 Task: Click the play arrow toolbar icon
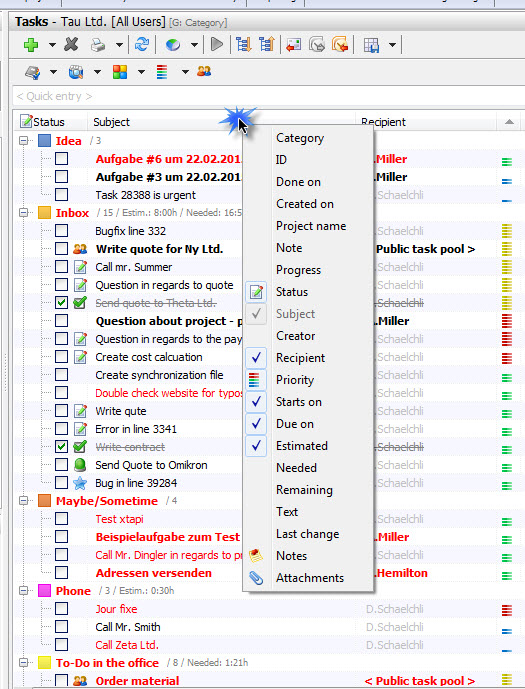pos(217,44)
